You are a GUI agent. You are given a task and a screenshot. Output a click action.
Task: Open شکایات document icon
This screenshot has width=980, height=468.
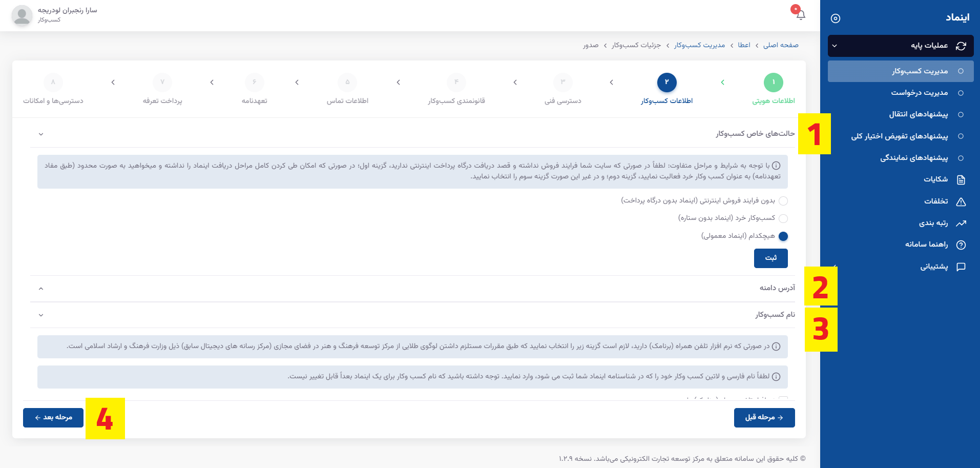[x=961, y=179]
